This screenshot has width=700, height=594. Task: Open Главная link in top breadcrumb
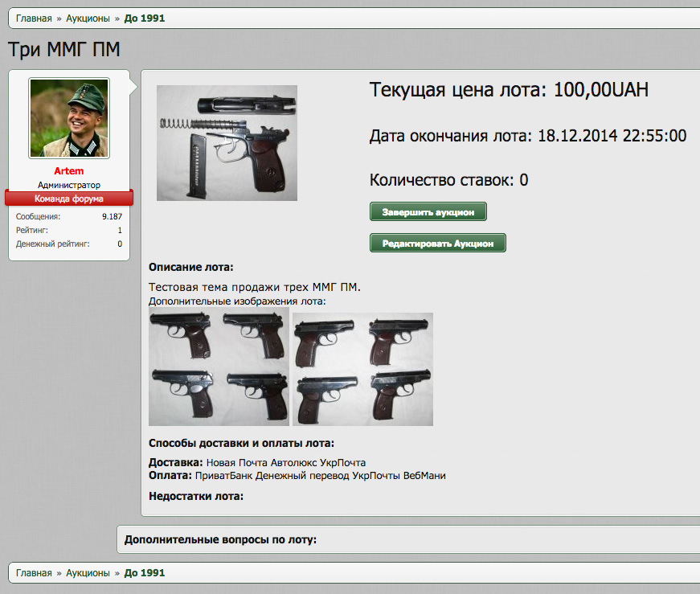tap(34, 18)
